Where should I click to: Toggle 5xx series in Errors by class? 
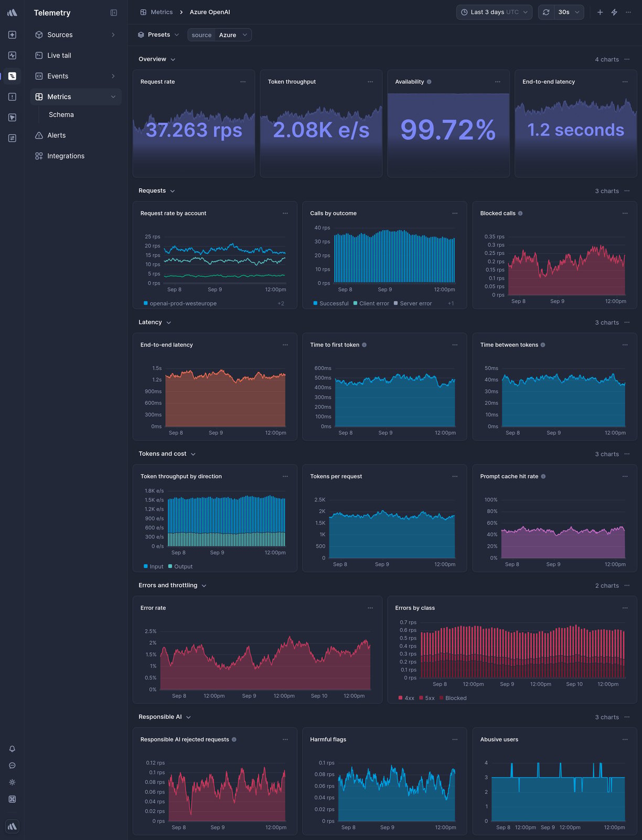coord(427,698)
